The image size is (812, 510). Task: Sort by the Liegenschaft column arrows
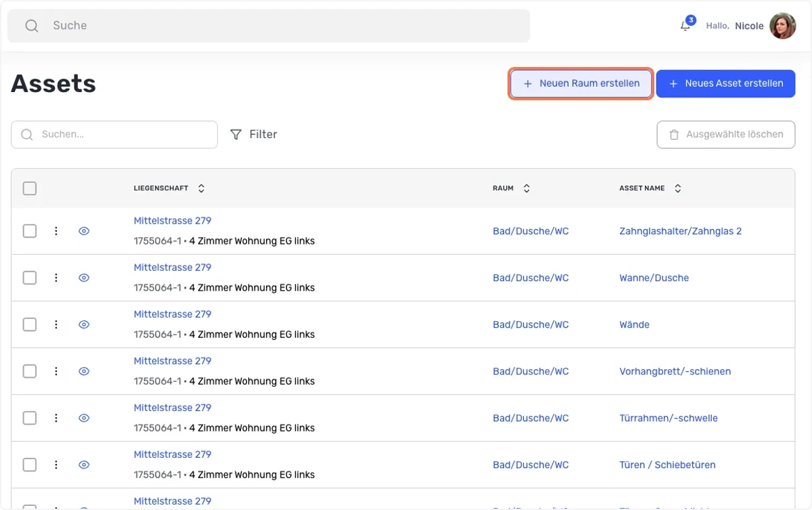(x=201, y=188)
